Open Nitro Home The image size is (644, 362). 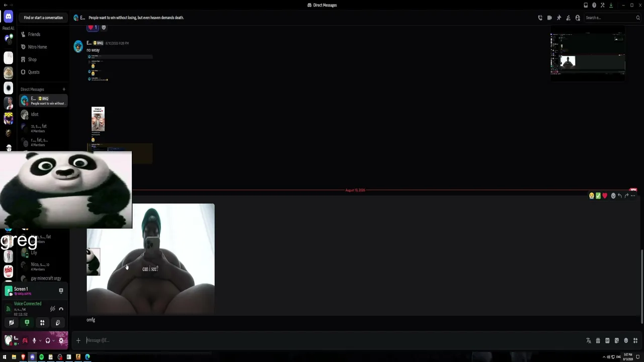tap(43, 47)
